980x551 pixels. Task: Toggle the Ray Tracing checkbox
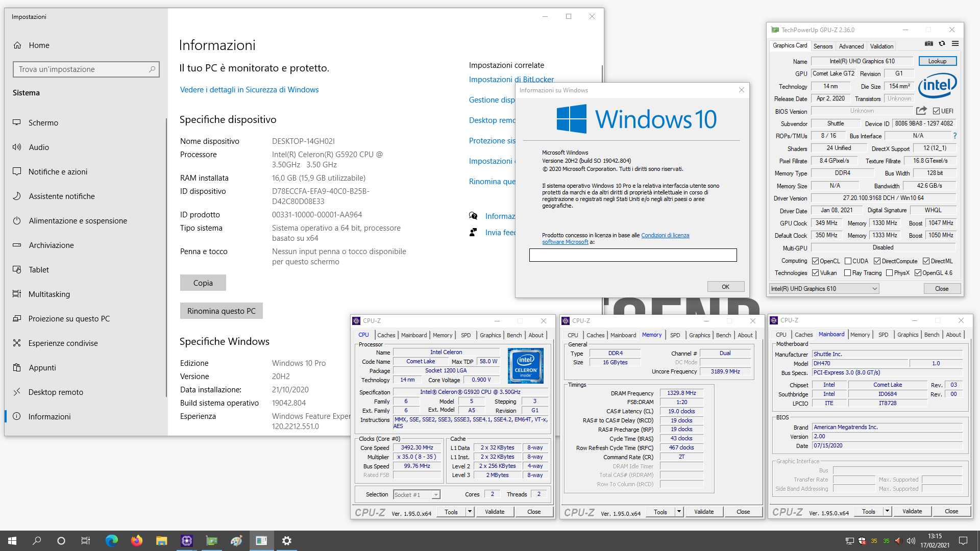click(847, 273)
